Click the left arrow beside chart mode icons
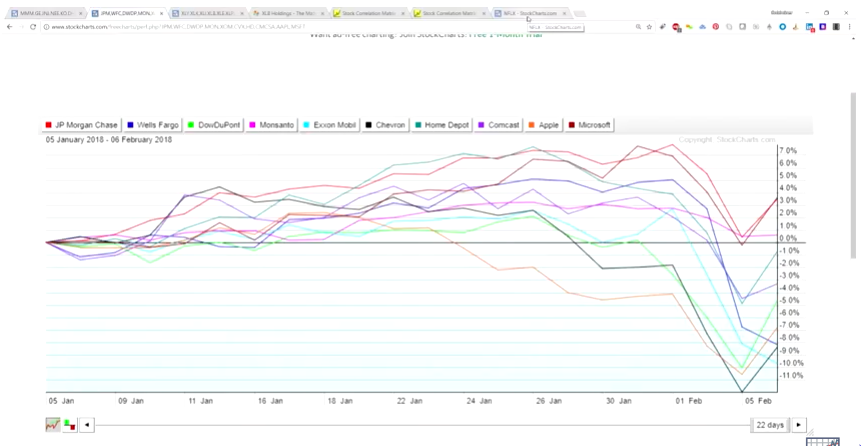The height and width of the screenshot is (446, 861). point(87,425)
